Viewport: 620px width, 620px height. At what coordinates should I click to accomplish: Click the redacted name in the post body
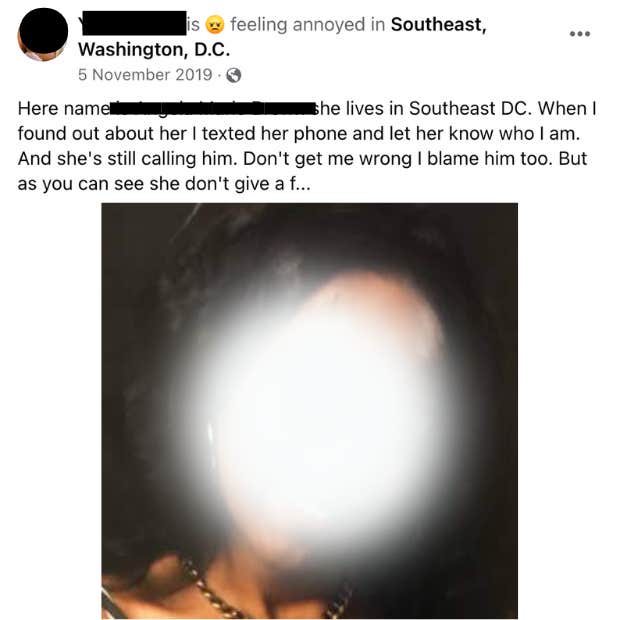(212, 108)
